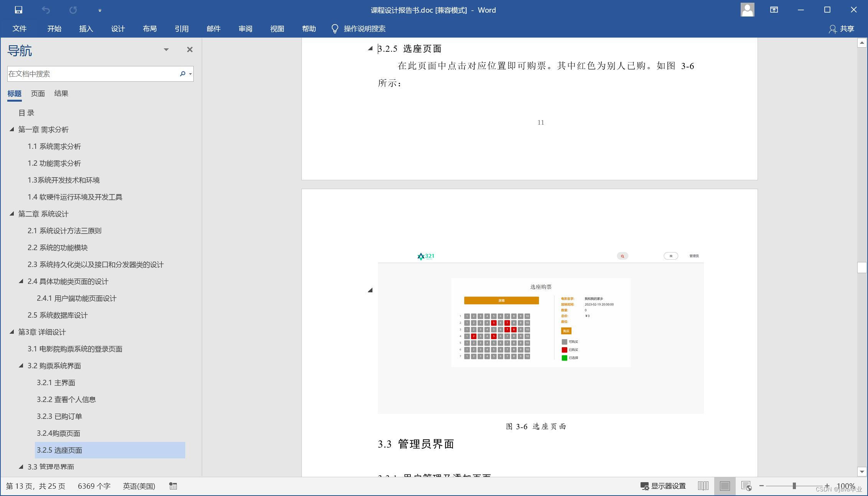
Task: Collapse 第二章 系统设计 heading triangle
Action: 12,214
